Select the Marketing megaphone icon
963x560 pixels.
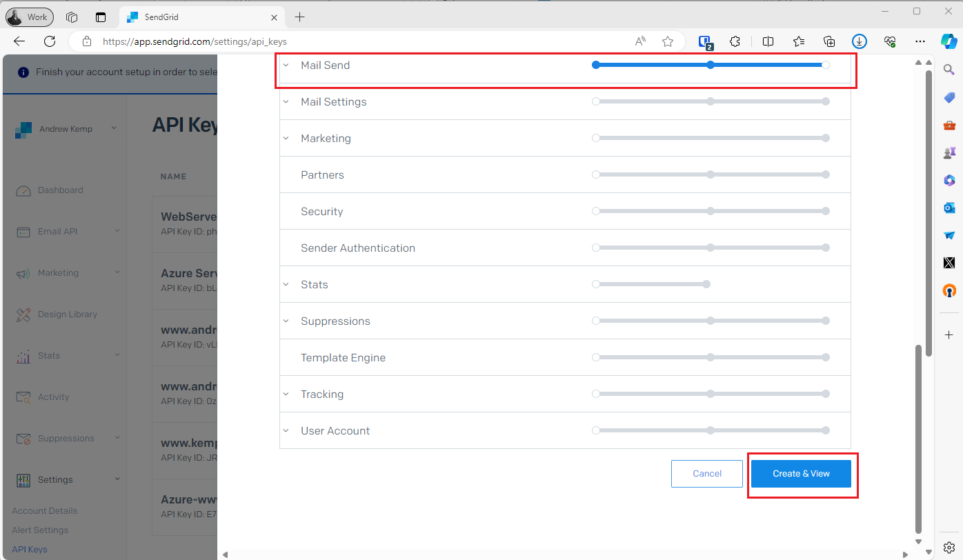coord(23,272)
